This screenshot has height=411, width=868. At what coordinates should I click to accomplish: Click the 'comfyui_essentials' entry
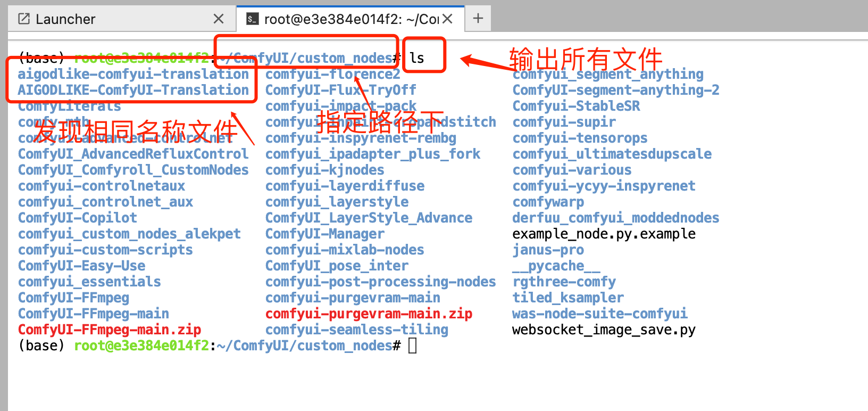(89, 282)
